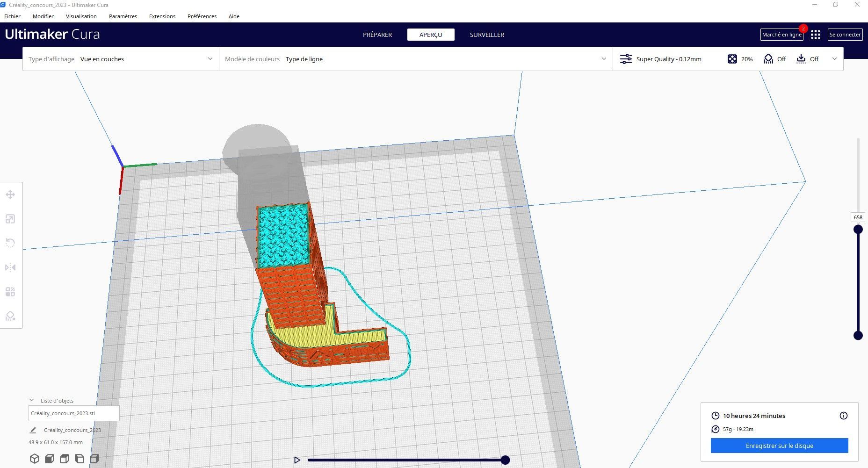
Task: Switch to top view cube icon
Action: [x=65, y=459]
